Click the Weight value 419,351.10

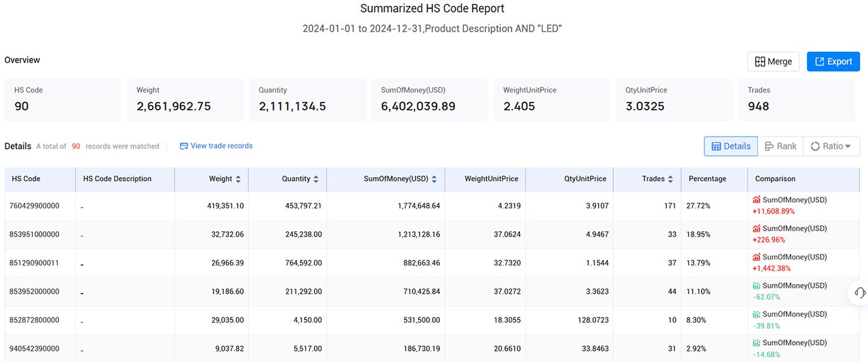(225, 206)
